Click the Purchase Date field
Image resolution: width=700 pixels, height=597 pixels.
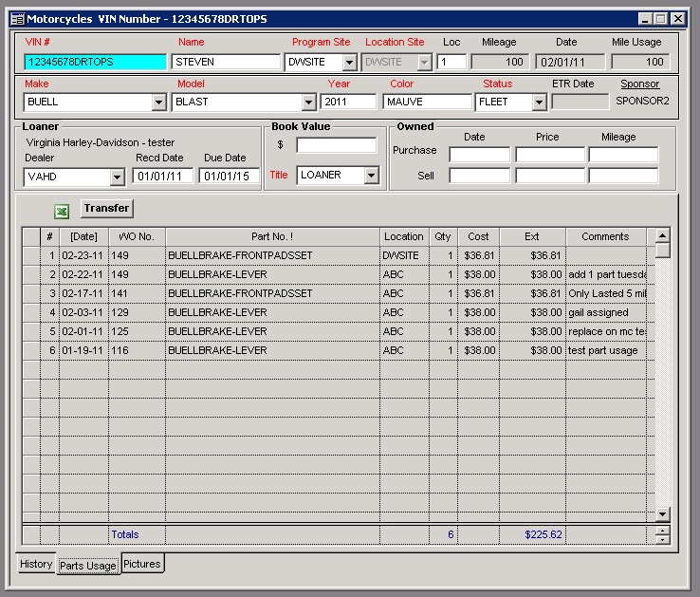479,155
